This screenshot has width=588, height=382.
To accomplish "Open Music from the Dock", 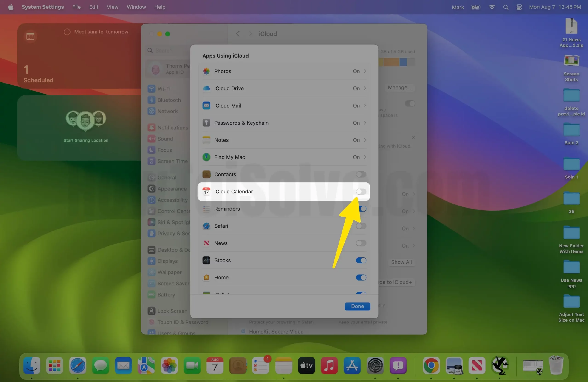I will (329, 366).
